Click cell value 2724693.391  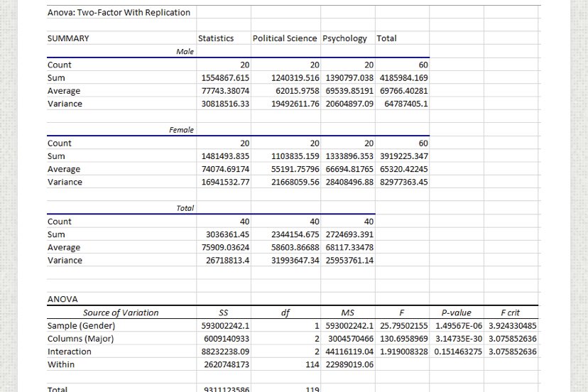click(x=349, y=234)
